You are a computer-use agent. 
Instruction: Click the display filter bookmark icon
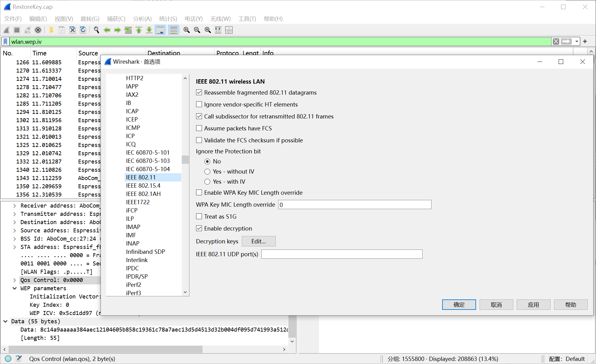(6, 42)
